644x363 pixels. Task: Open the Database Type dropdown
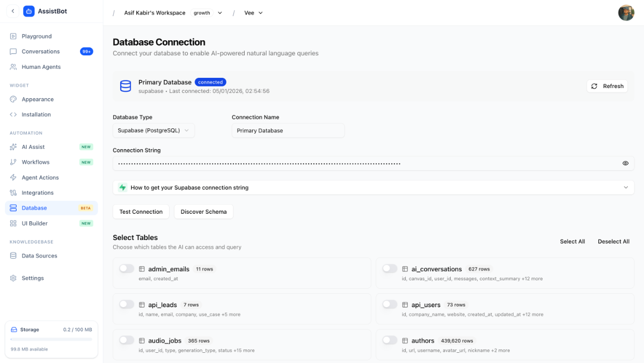click(153, 130)
